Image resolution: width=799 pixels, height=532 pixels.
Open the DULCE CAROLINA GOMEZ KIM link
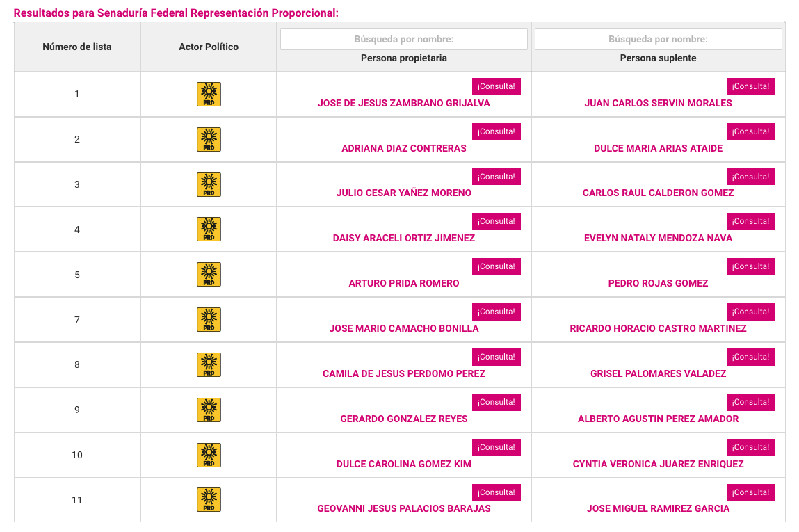pyautogui.click(x=403, y=465)
